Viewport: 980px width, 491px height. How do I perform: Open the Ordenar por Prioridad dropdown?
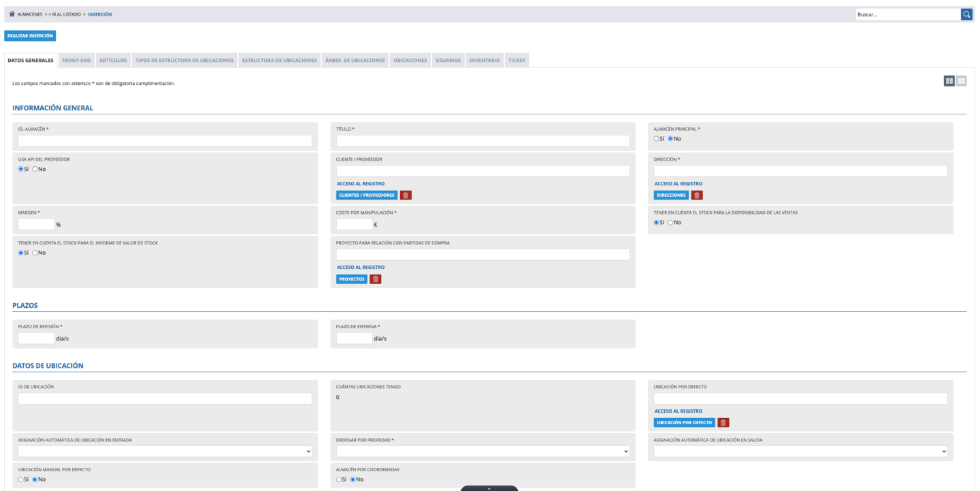click(x=483, y=451)
